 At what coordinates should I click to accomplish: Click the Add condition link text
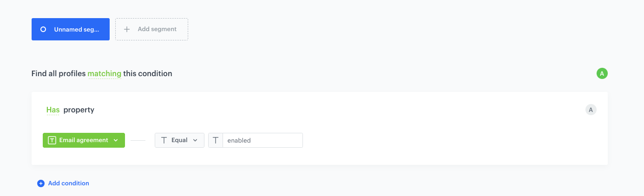68,183
